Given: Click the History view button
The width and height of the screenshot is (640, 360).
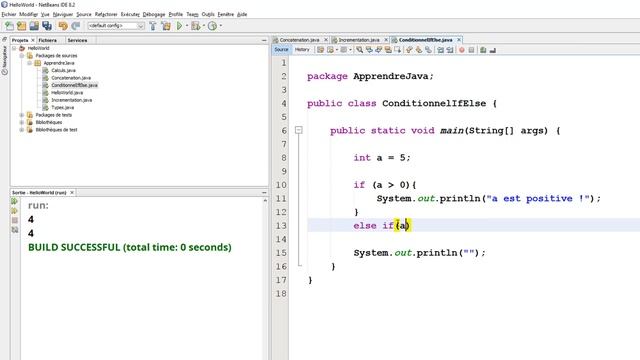Looking at the screenshot, I should tap(302, 49).
